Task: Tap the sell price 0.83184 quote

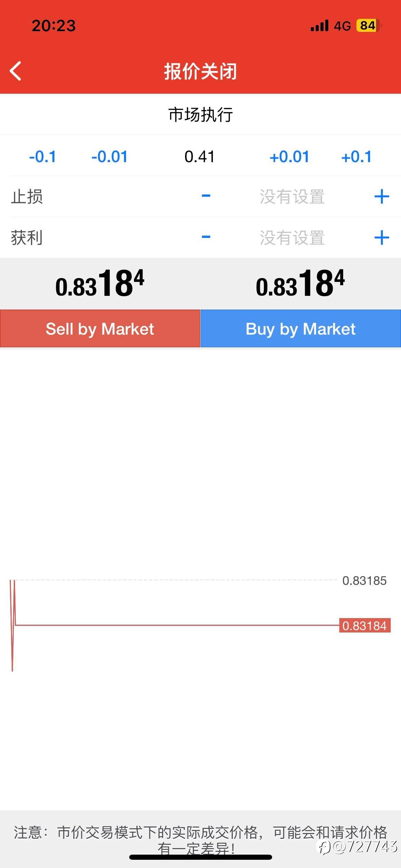Action: [x=100, y=284]
